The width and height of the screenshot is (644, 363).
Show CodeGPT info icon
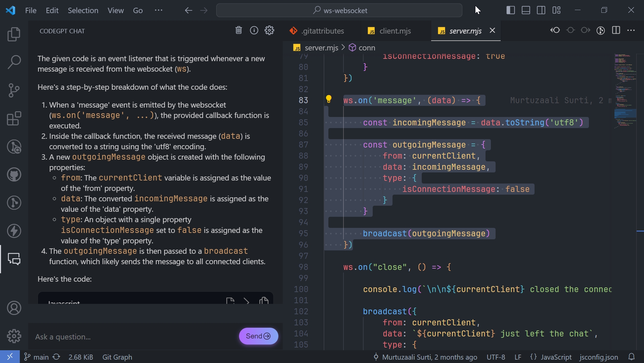pos(254,31)
